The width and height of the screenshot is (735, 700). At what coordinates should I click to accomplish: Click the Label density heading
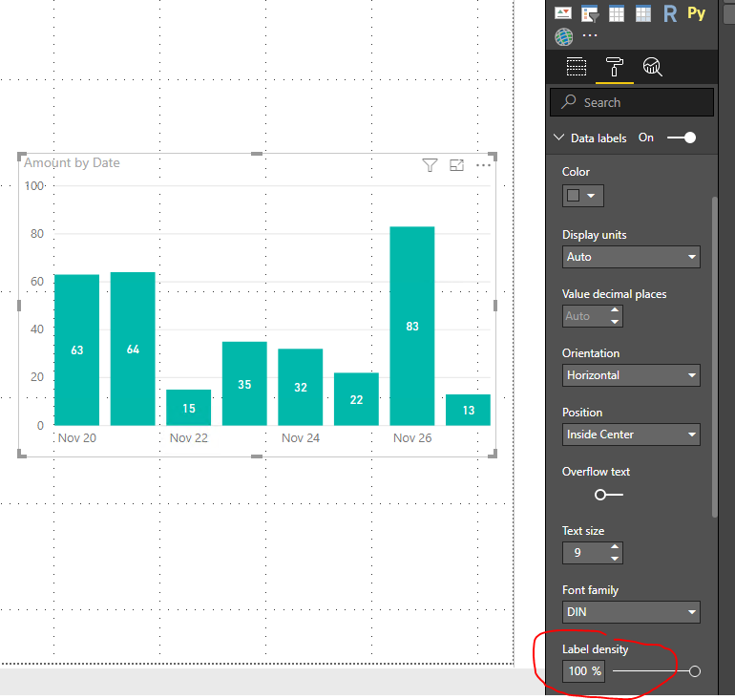[x=595, y=648]
